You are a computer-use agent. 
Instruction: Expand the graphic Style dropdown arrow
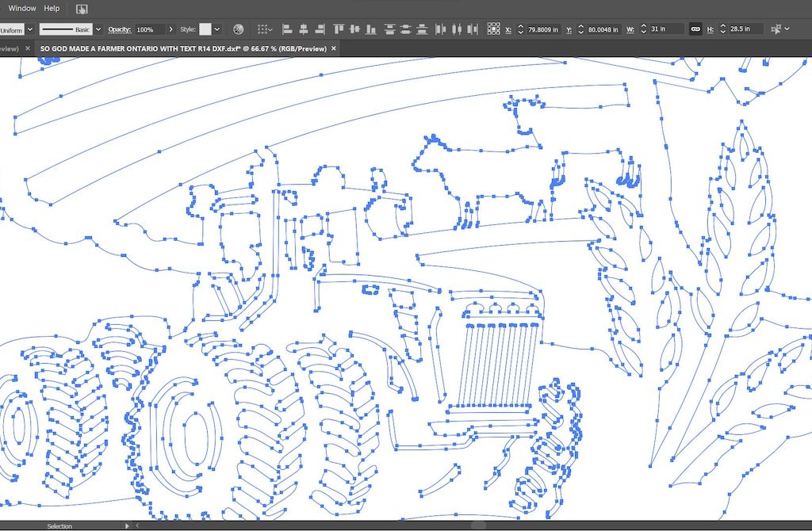pos(218,29)
